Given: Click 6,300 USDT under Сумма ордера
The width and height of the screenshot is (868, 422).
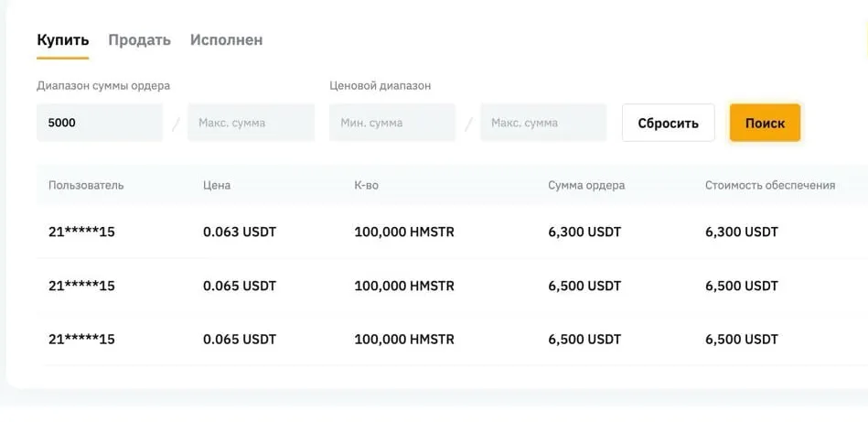Looking at the screenshot, I should (584, 233).
